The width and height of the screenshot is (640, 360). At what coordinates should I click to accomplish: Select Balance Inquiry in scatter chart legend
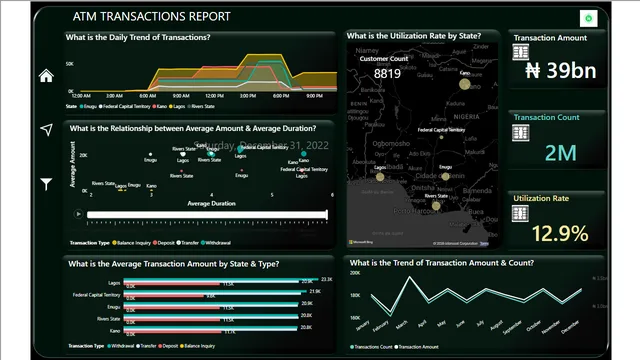pos(131,243)
